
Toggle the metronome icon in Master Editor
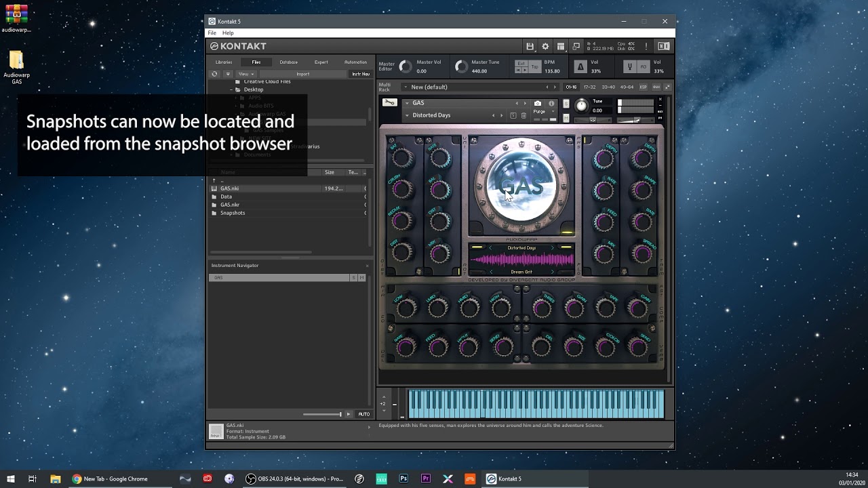[x=580, y=66]
